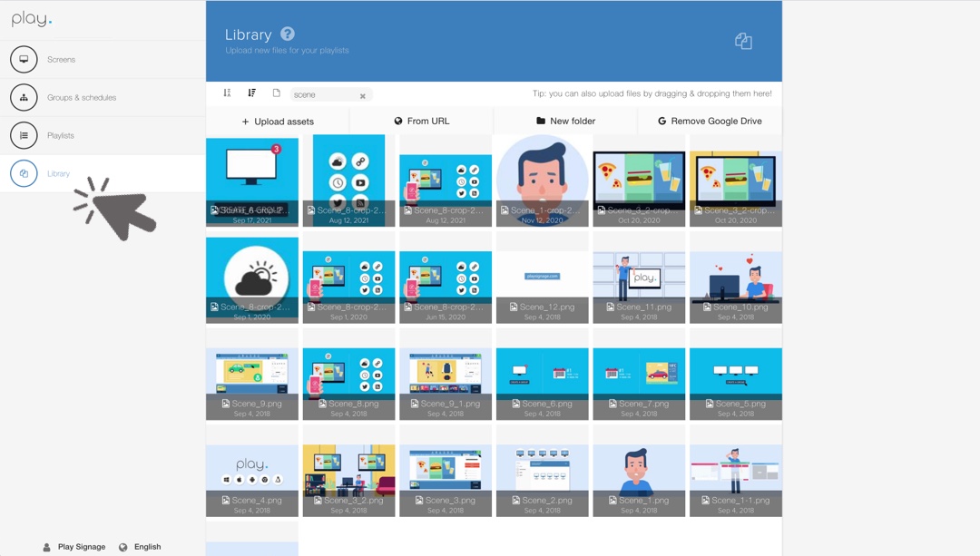Clear the 'scene' search filter
The height and width of the screenshot is (556, 980).
362,95
